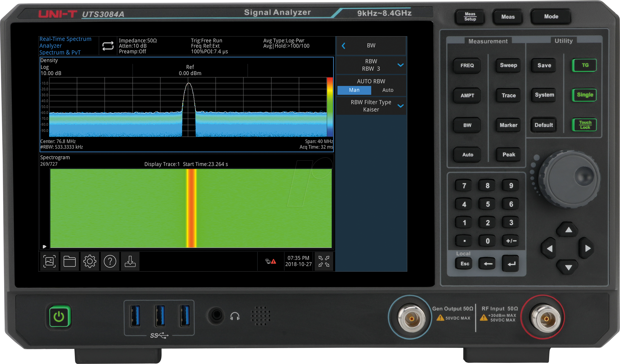Tap the continuous sweep loop icon

pyautogui.click(x=108, y=46)
